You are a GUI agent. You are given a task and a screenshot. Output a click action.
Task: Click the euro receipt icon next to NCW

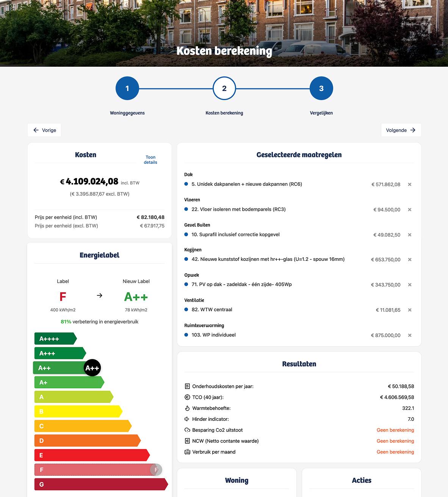[x=186, y=441]
